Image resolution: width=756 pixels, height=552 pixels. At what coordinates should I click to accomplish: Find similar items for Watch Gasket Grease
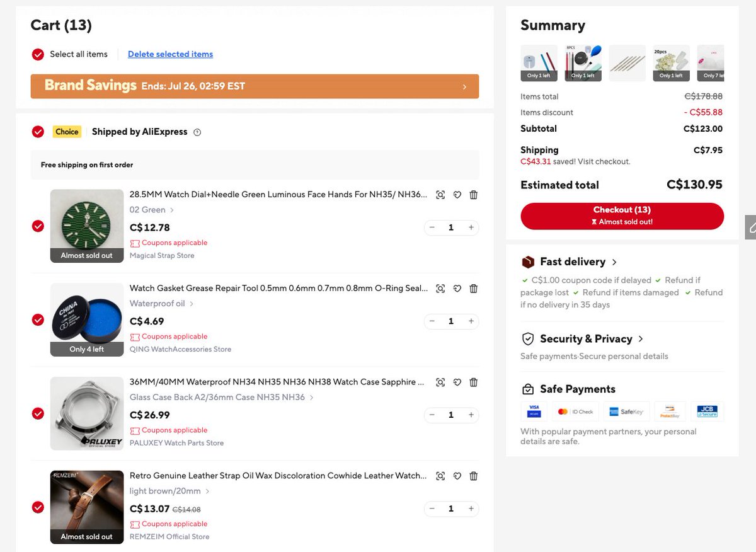440,289
